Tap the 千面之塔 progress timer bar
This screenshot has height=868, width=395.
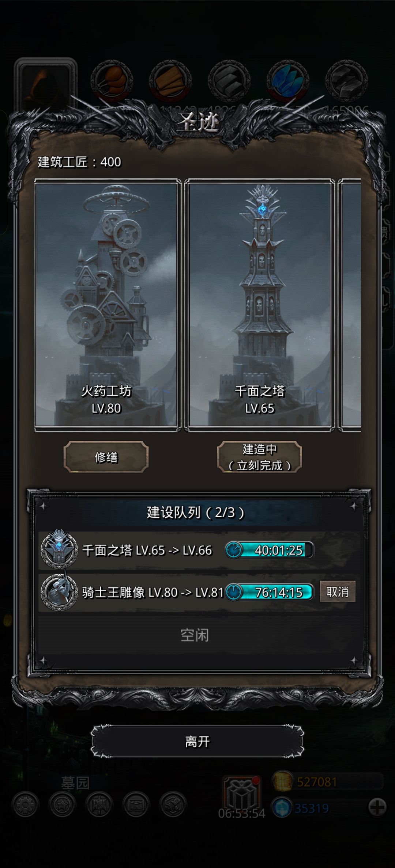point(269,550)
